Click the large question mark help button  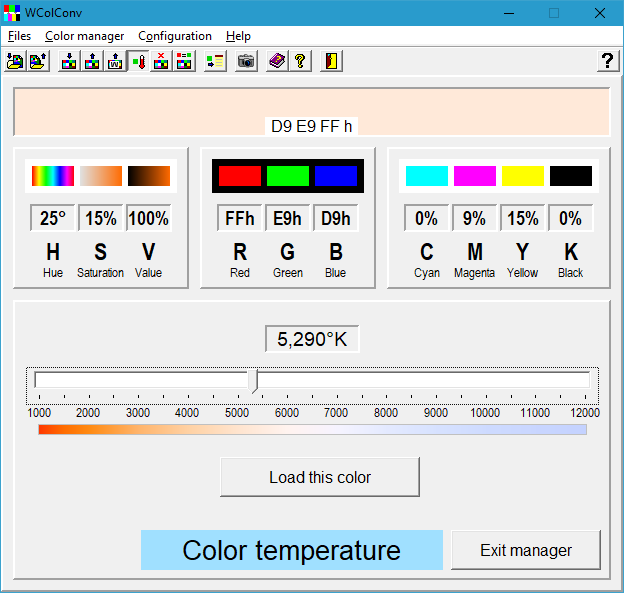point(607,61)
